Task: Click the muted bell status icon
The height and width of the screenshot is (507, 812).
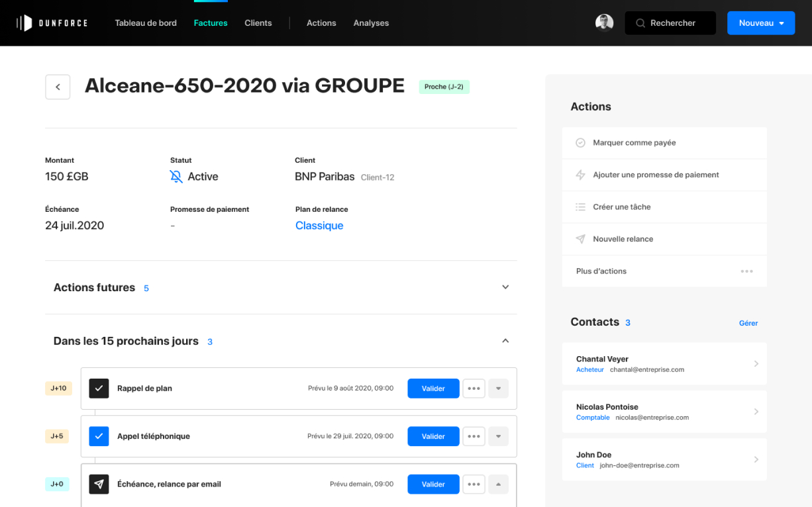Action: (x=176, y=177)
